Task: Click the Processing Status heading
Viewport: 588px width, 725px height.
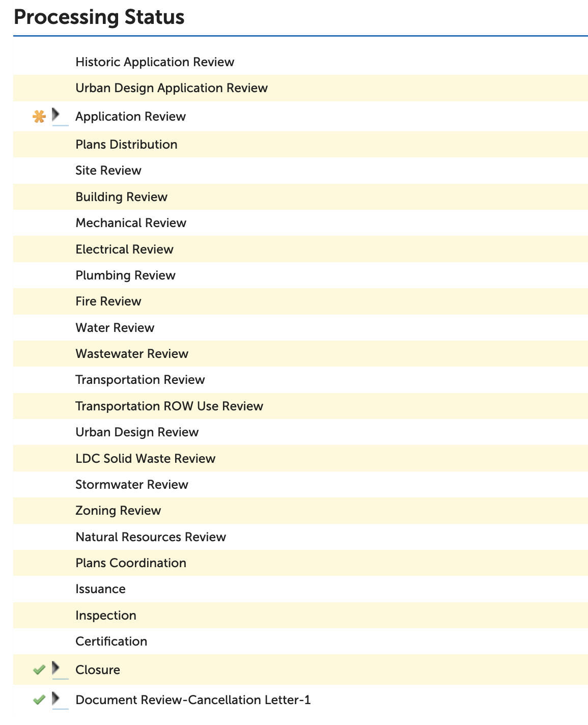Action: point(99,17)
